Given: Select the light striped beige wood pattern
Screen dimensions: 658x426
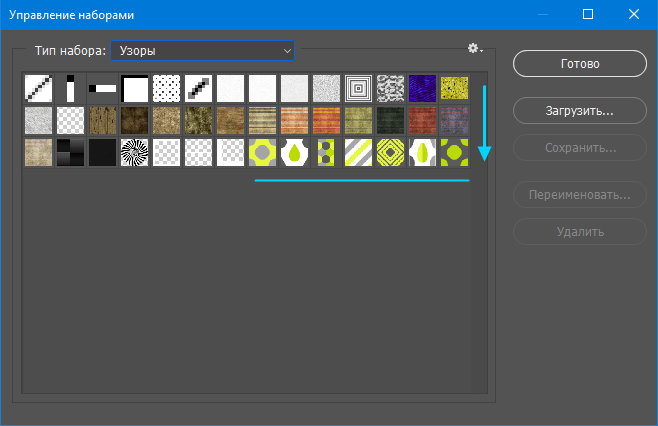Looking at the screenshot, I should tap(262, 120).
